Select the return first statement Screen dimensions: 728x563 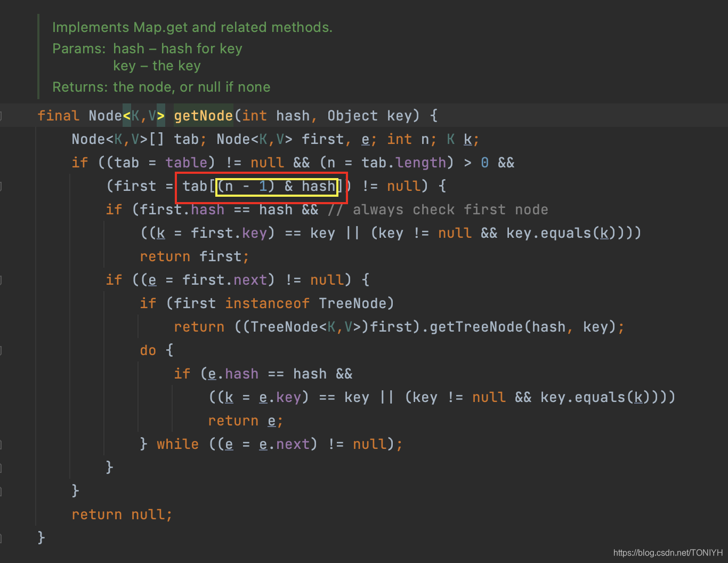(x=194, y=256)
